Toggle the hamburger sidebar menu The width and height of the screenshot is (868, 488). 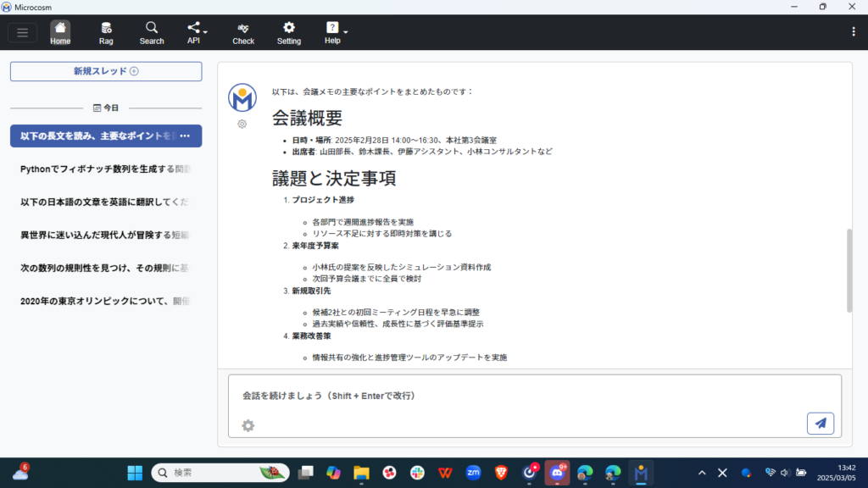click(22, 33)
